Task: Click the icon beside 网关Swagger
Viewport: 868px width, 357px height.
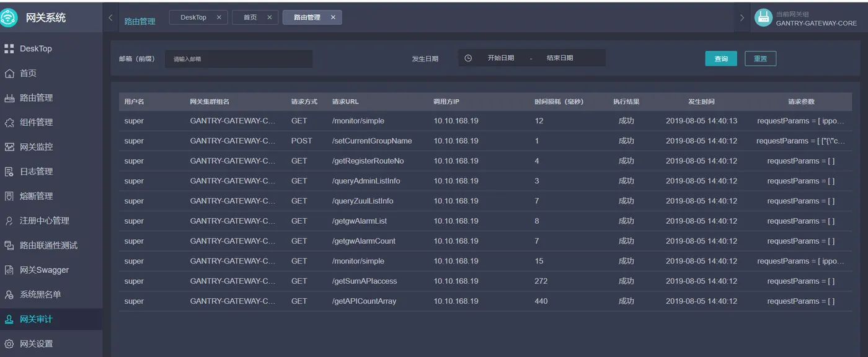Action: [9, 270]
